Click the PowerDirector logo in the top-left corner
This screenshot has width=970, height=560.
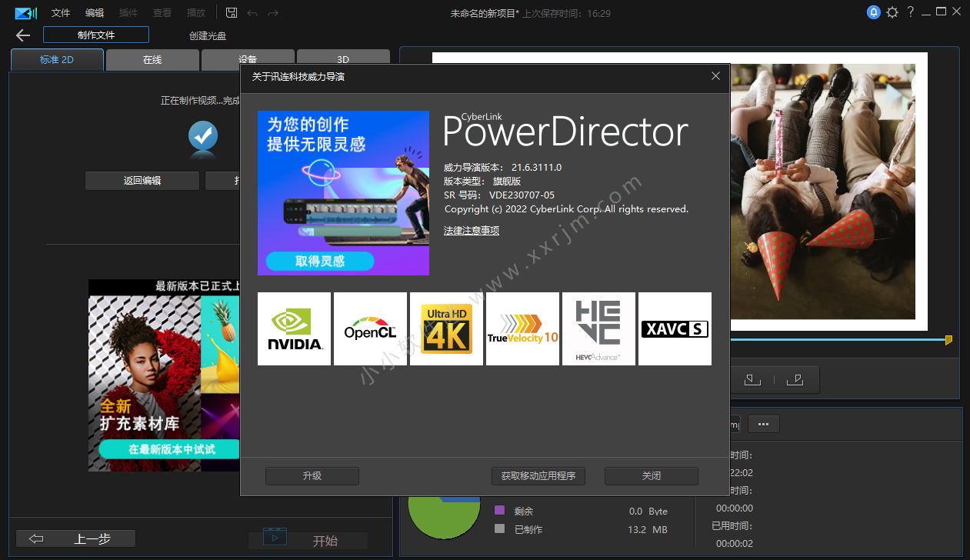click(25, 12)
